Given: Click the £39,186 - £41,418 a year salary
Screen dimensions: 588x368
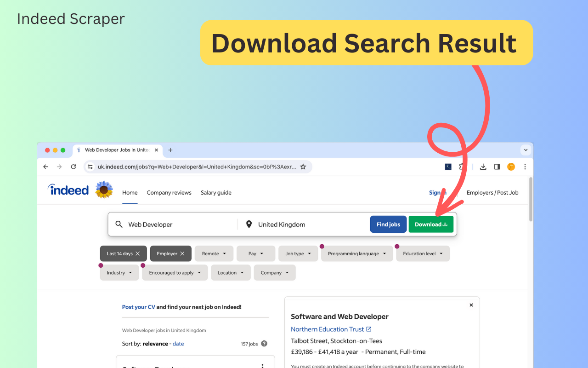Looking at the screenshot, I should [324, 352].
